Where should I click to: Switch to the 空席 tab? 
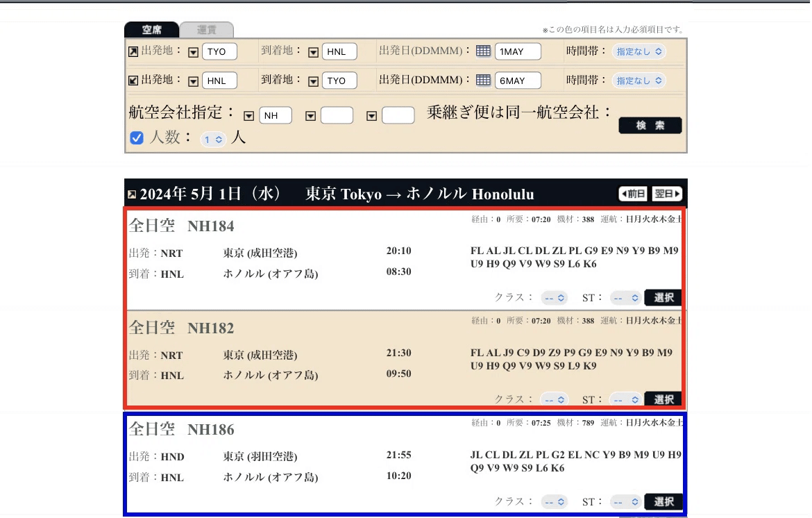click(x=152, y=30)
